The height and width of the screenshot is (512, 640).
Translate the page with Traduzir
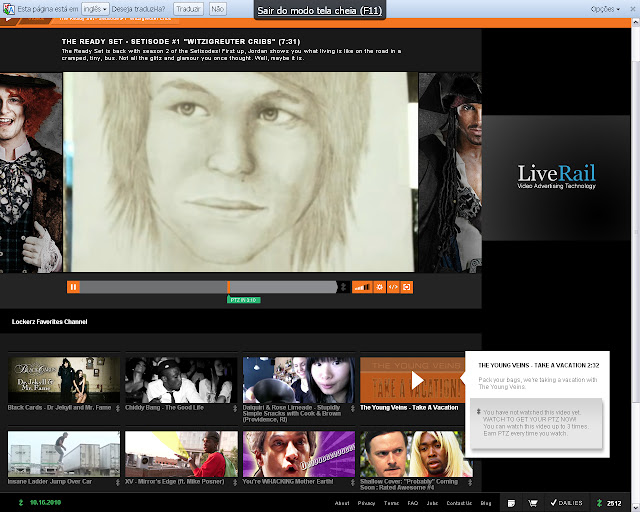pos(189,9)
